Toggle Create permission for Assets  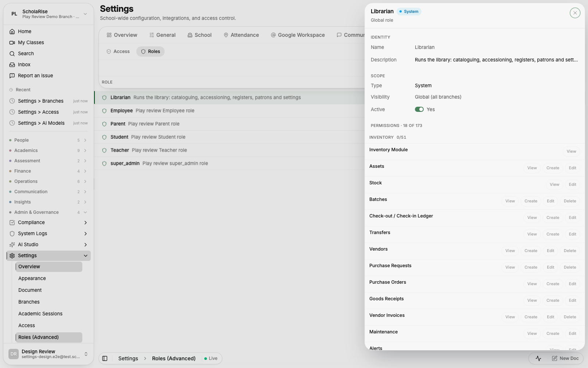tap(553, 168)
